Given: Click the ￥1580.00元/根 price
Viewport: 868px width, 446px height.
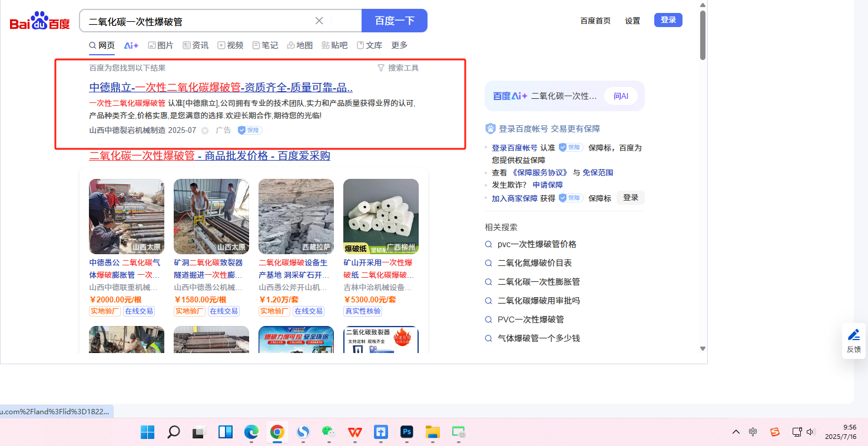Looking at the screenshot, I should [200, 299].
